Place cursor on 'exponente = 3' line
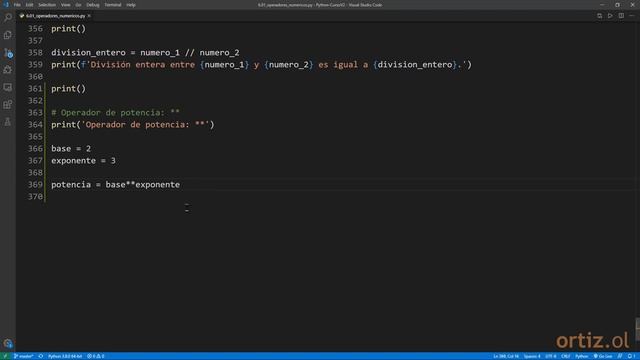 (83, 160)
